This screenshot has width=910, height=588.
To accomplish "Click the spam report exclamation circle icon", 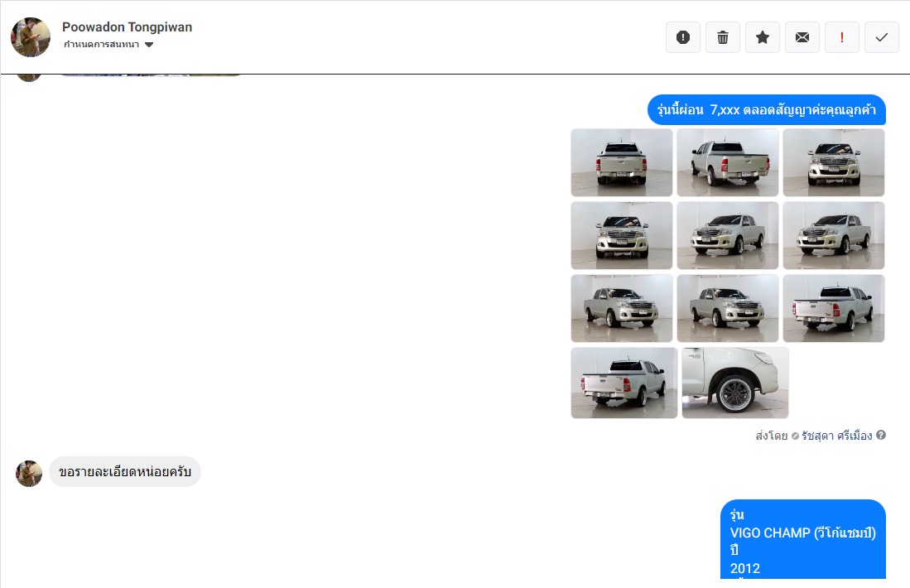I will click(x=683, y=38).
